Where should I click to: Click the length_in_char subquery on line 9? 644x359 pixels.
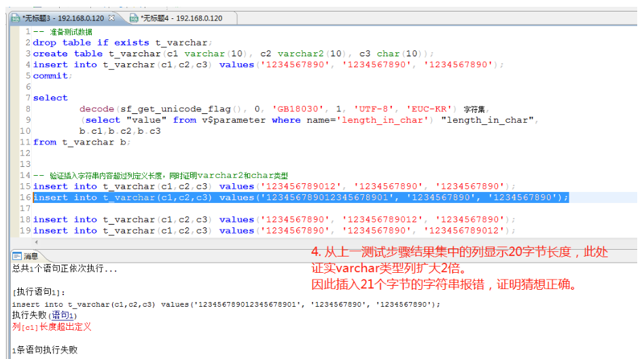[x=310, y=120]
